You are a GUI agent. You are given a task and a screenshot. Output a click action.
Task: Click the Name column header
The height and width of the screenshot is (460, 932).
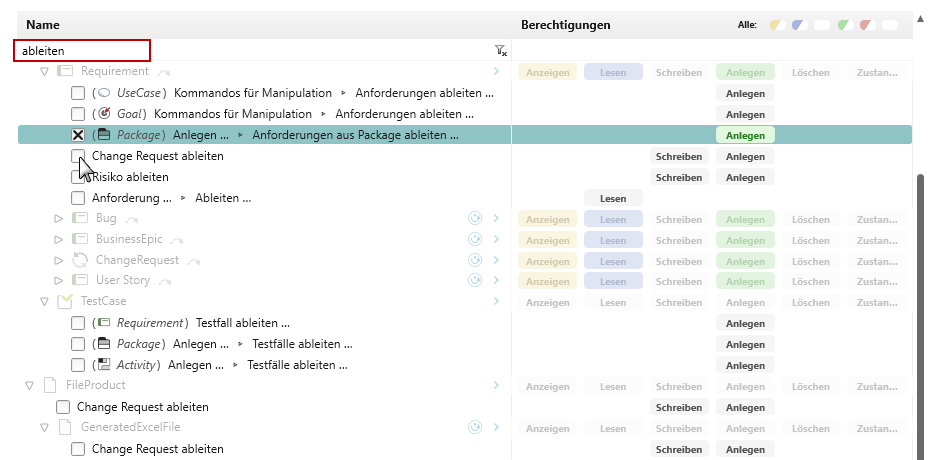[x=43, y=24]
